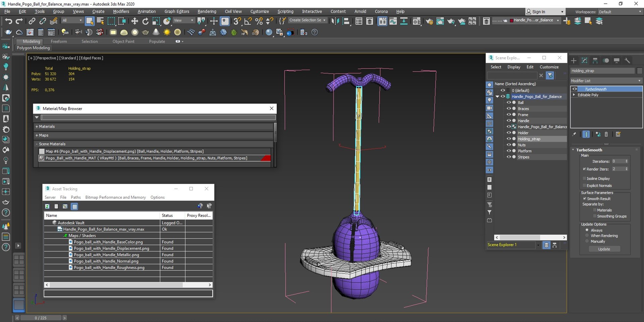
Task: Click the help question mark toolbar icon
Action: point(315,32)
